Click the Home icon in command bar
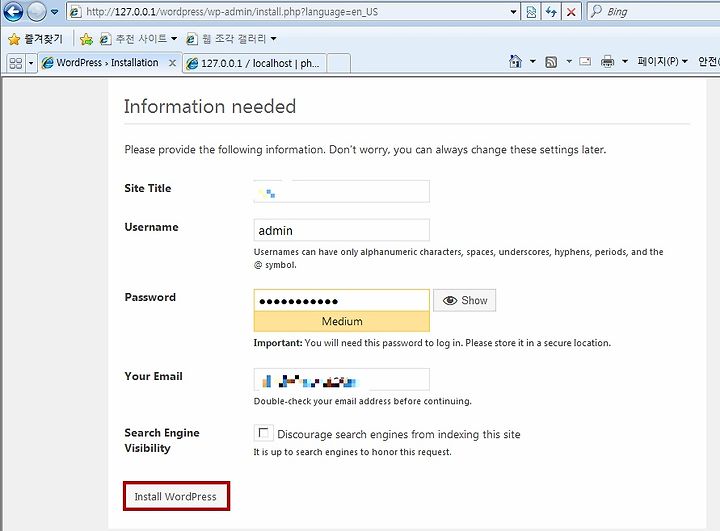The image size is (720, 531). click(x=515, y=61)
